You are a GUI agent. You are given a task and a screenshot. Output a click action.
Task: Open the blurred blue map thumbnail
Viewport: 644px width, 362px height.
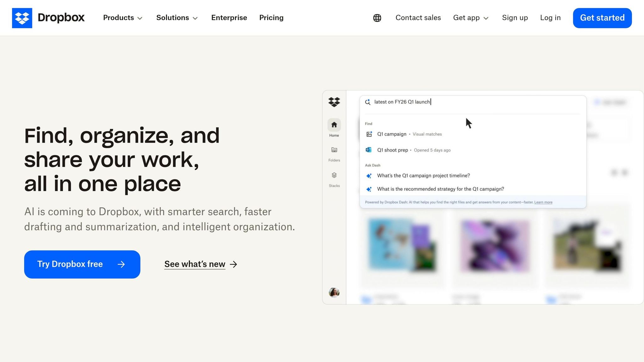(402, 246)
